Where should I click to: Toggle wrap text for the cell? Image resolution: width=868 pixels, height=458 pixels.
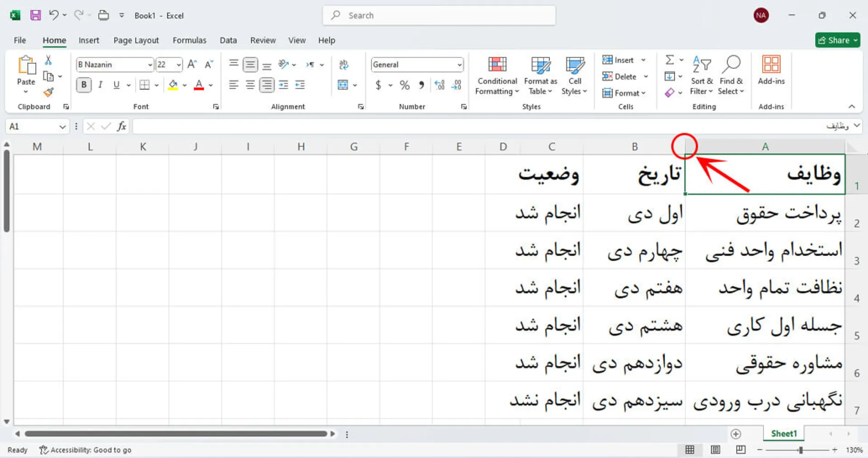tap(344, 65)
